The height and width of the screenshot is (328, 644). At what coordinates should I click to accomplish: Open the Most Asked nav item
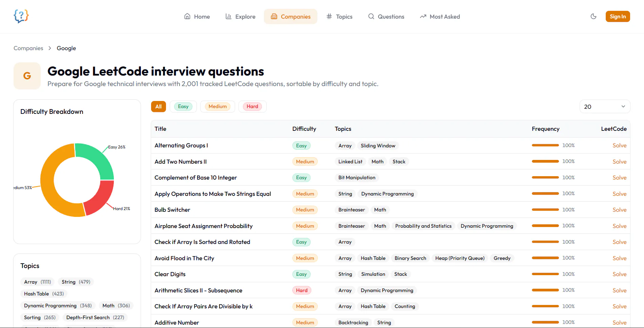[x=440, y=16]
